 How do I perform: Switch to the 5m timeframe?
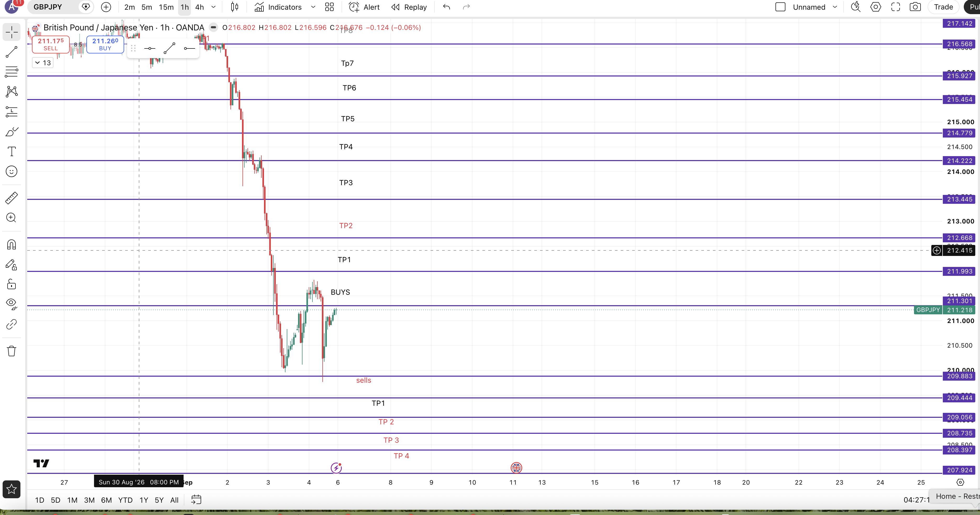146,7
